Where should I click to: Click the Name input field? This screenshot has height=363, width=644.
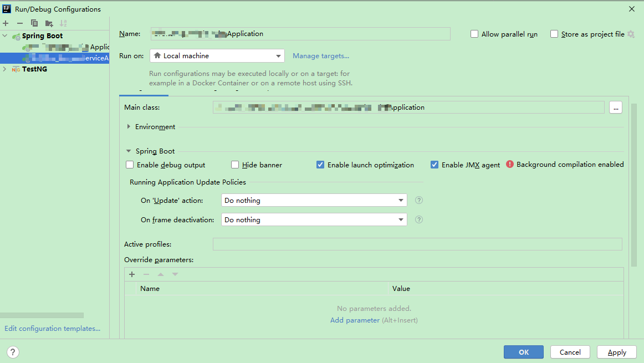(300, 34)
